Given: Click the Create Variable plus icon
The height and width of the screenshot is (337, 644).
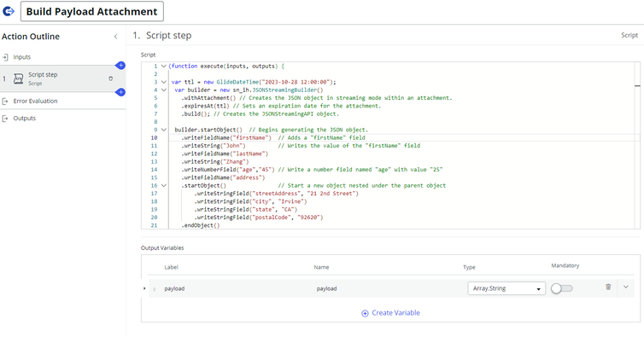Looking at the screenshot, I should tap(365, 313).
